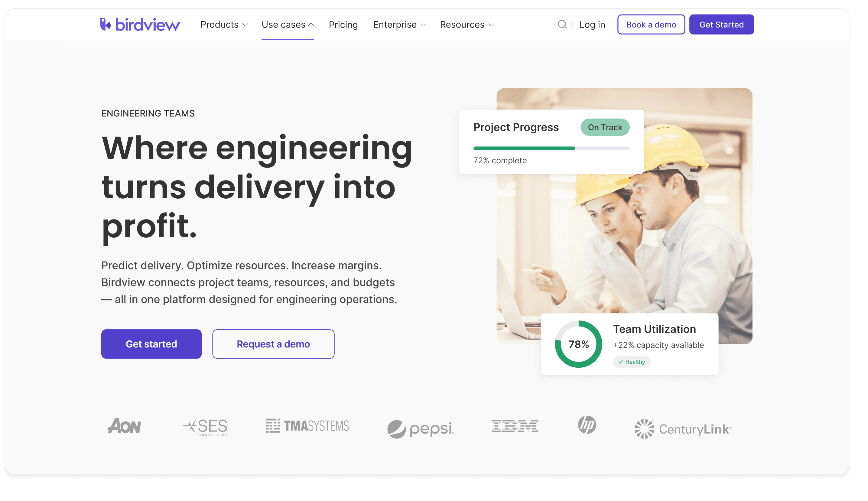Click the Request a demo button
The image size is (868, 501).
tap(273, 344)
